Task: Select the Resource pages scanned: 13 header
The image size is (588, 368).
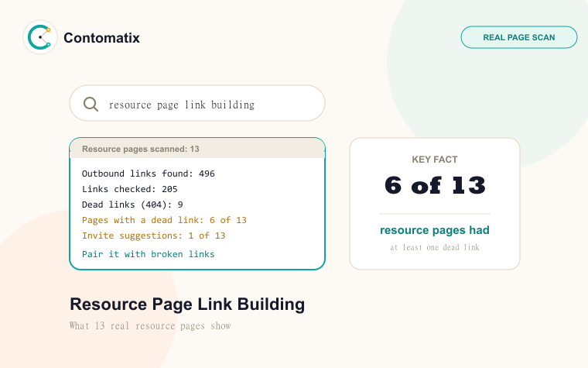Action: pyautogui.click(x=197, y=149)
